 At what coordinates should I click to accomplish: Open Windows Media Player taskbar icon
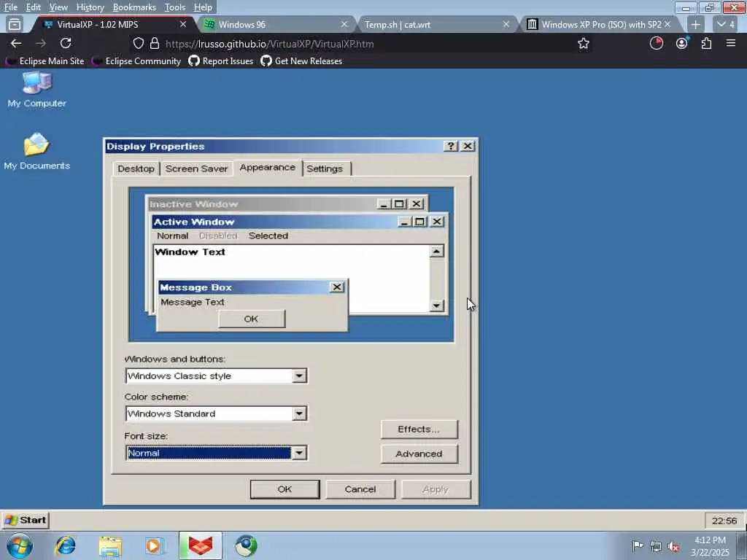pyautogui.click(x=155, y=545)
